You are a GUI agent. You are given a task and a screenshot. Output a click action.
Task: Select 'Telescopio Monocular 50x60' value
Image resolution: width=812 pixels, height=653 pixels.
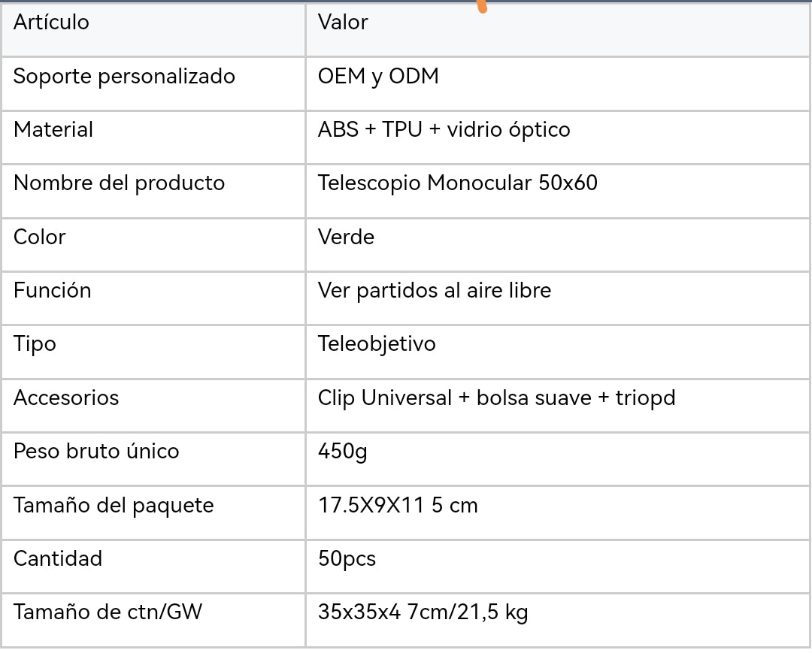pyautogui.click(x=457, y=183)
